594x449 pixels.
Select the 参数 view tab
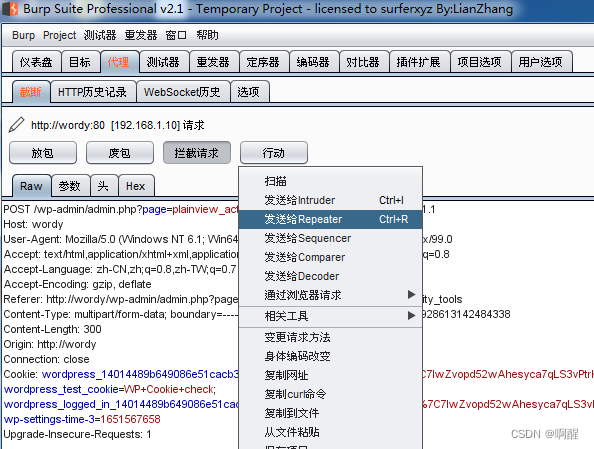tap(70, 186)
